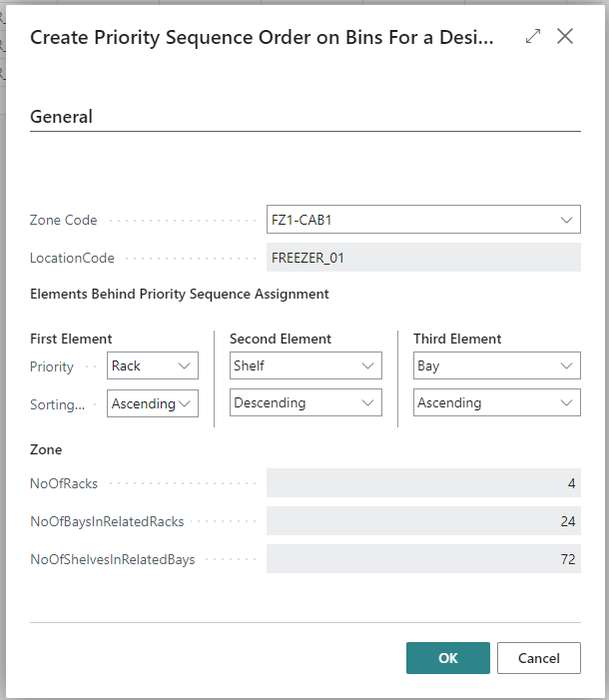The height and width of the screenshot is (700, 609).
Task: Open First Element Sorting dropdown
Action: tap(153, 403)
